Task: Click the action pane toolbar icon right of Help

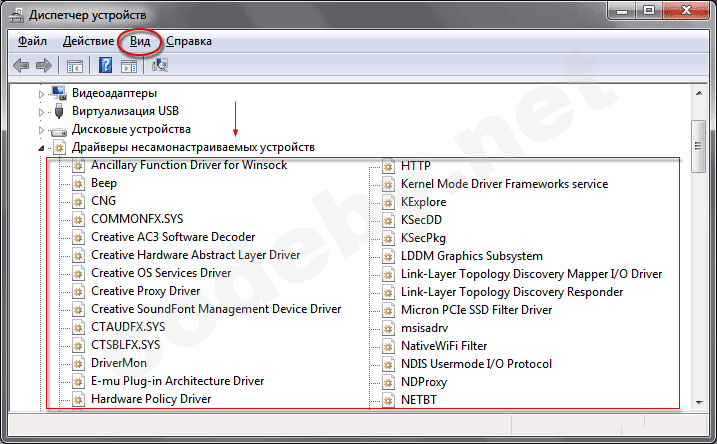Action: pyautogui.click(x=128, y=66)
